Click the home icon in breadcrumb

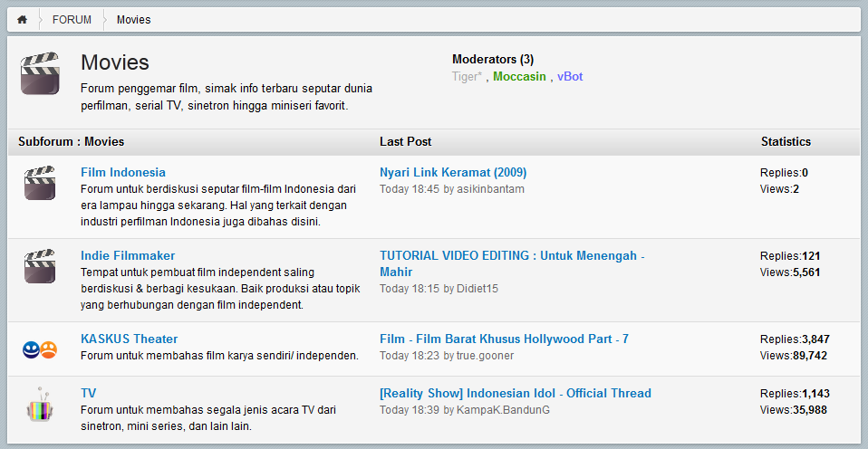(23, 20)
